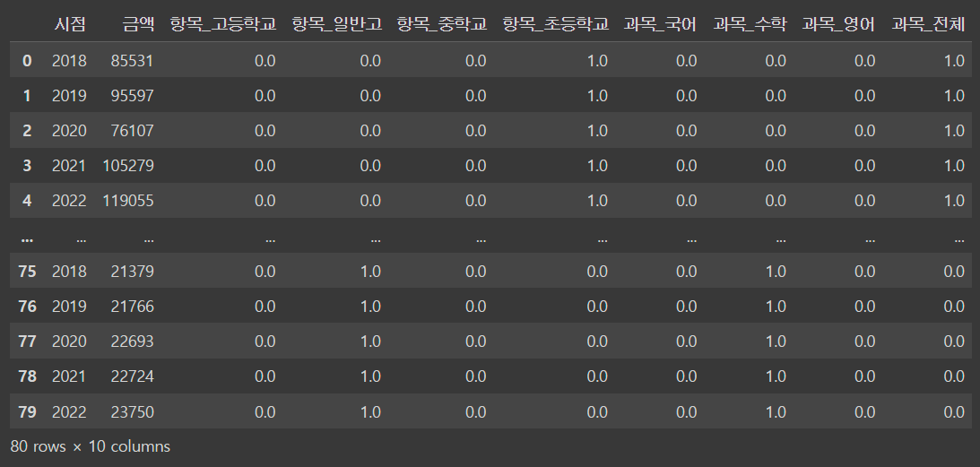Click the '80 rows × 10 columns' summary

tap(90, 446)
